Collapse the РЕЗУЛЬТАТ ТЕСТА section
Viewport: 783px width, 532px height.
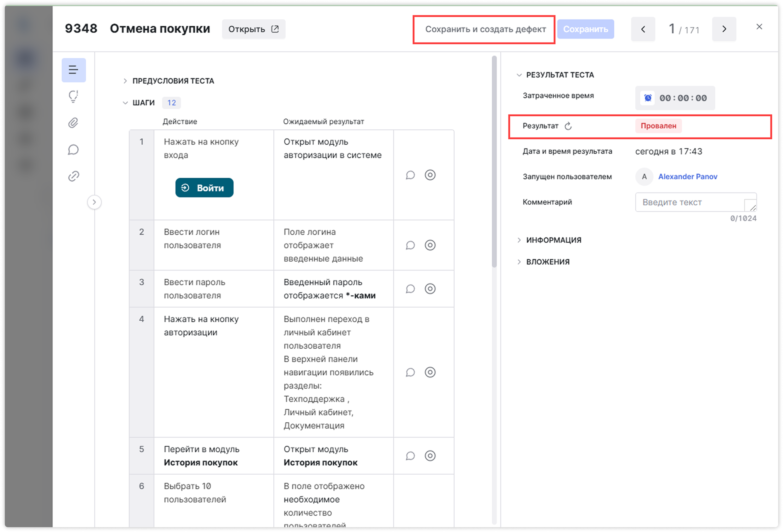pos(555,75)
